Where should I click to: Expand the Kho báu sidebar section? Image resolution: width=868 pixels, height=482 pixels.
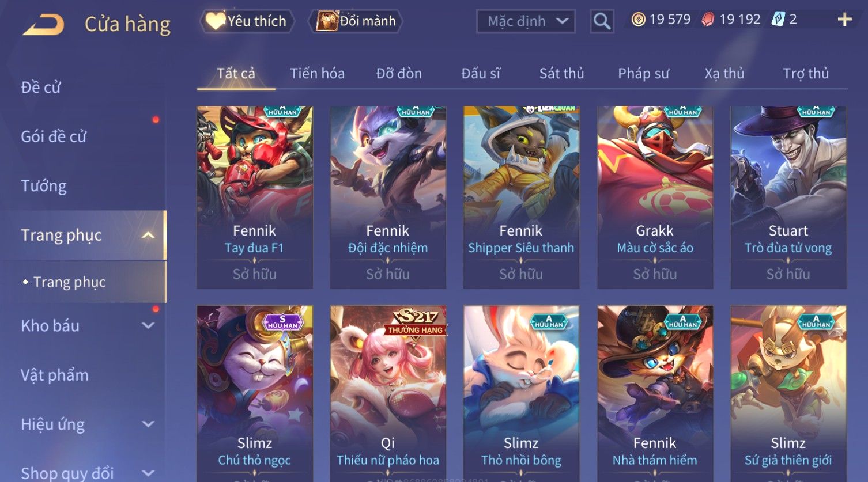tap(148, 325)
